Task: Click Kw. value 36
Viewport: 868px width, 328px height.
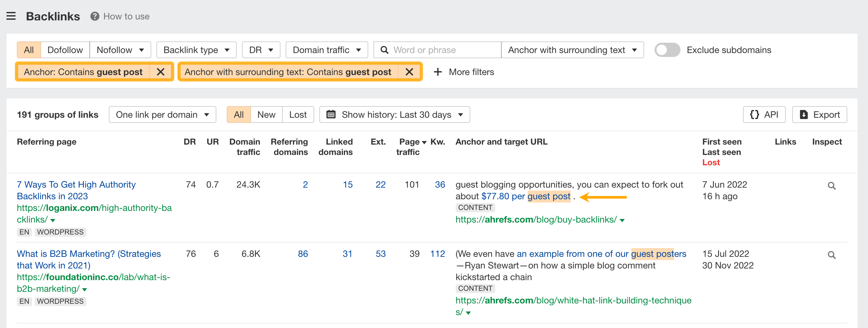Action: [x=440, y=184]
